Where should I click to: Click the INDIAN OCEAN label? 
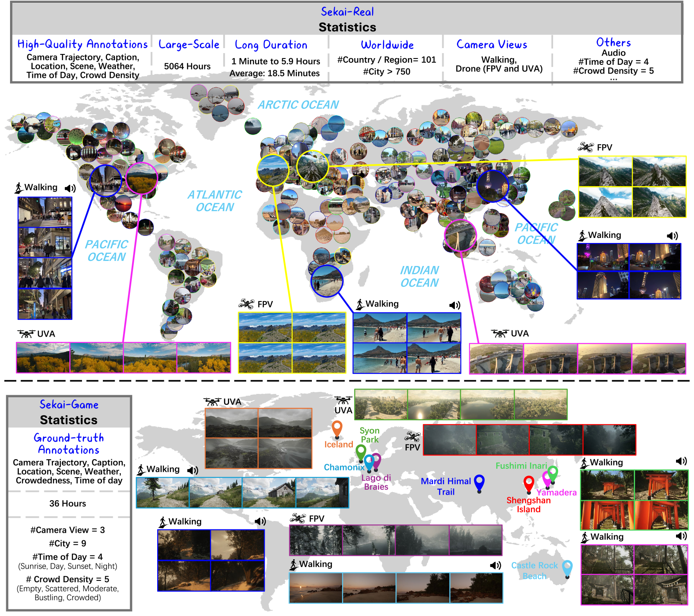419,276
